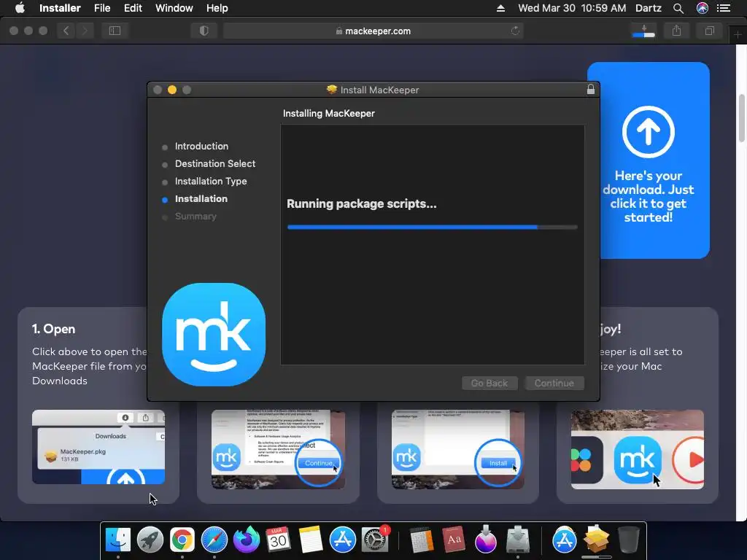Open the Apple menu
This screenshot has width=747, height=560.
pos(20,8)
